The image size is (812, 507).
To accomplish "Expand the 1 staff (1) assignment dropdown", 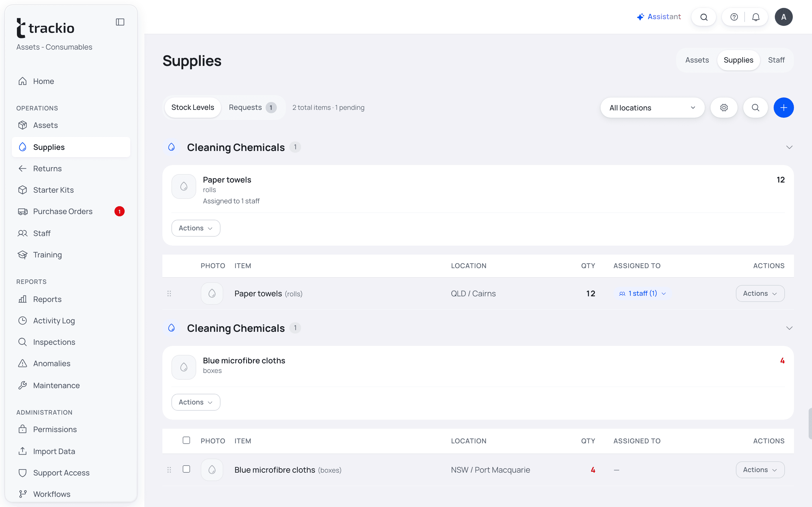I will point(643,293).
